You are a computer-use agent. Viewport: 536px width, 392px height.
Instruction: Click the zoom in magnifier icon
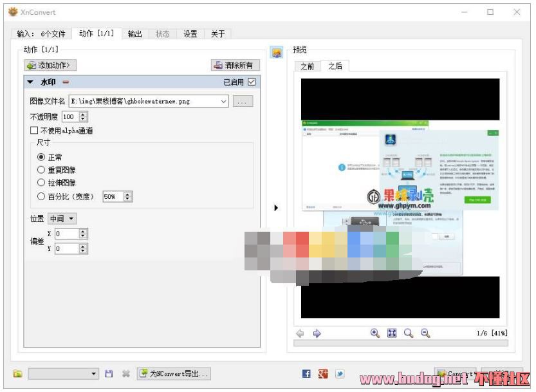point(374,333)
